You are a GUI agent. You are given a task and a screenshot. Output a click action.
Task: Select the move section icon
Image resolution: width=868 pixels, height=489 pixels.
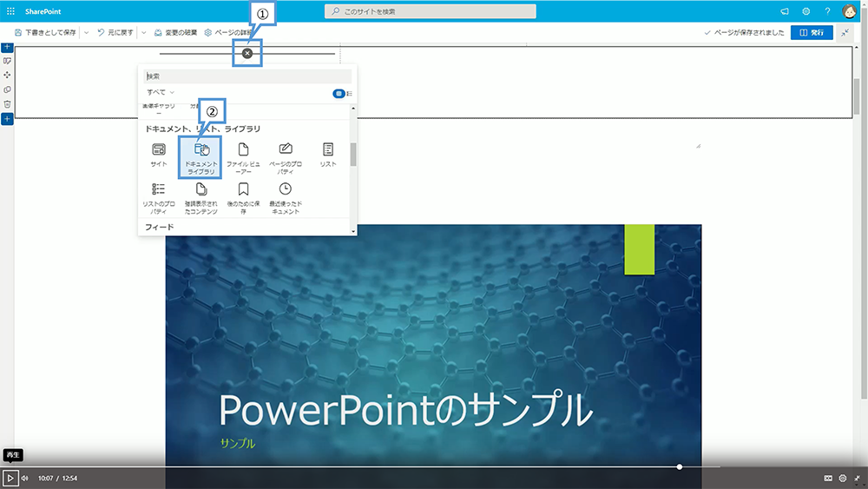coord(7,75)
